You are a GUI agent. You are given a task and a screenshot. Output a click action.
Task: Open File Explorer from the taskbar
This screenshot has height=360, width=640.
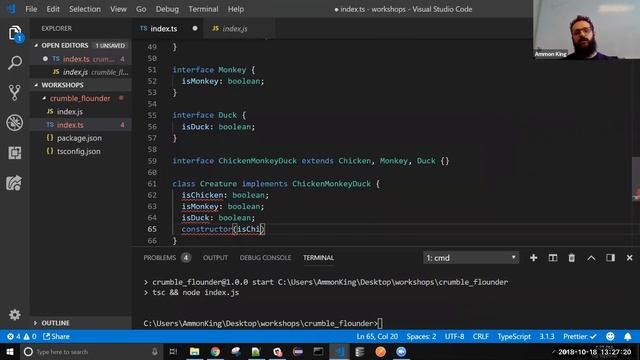(x=194, y=351)
